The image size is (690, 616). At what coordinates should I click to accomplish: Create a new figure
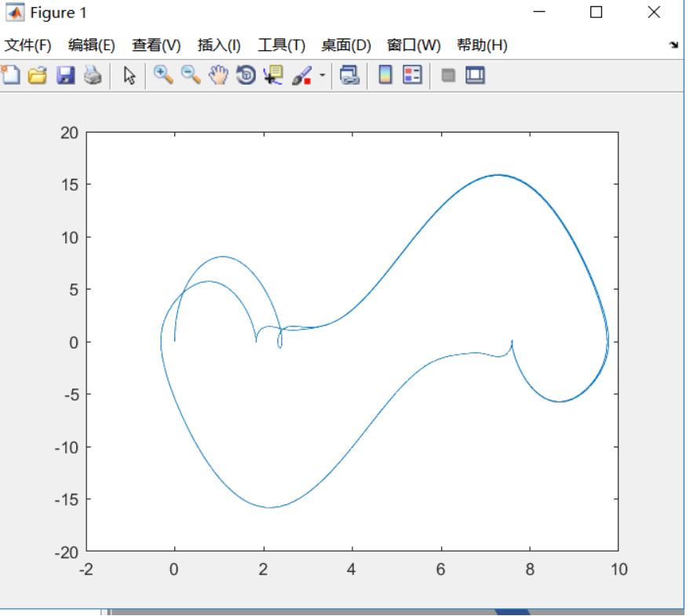pyautogui.click(x=10, y=75)
